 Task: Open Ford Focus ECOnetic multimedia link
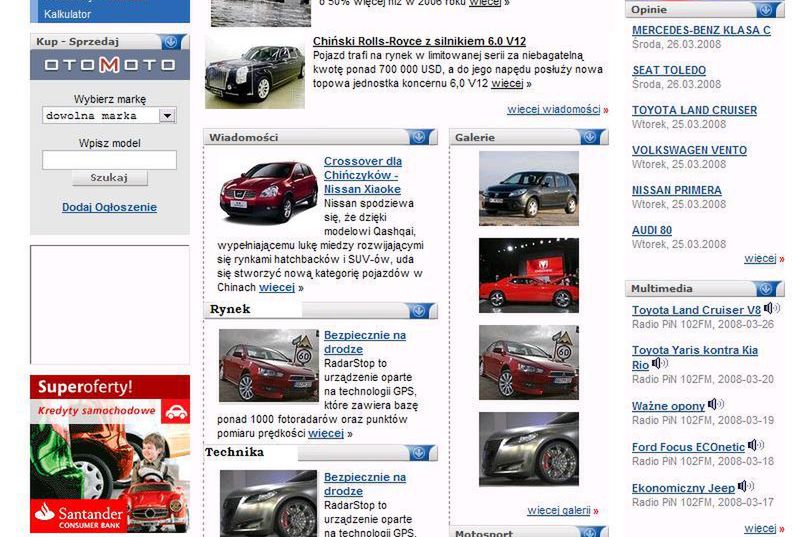tap(688, 448)
